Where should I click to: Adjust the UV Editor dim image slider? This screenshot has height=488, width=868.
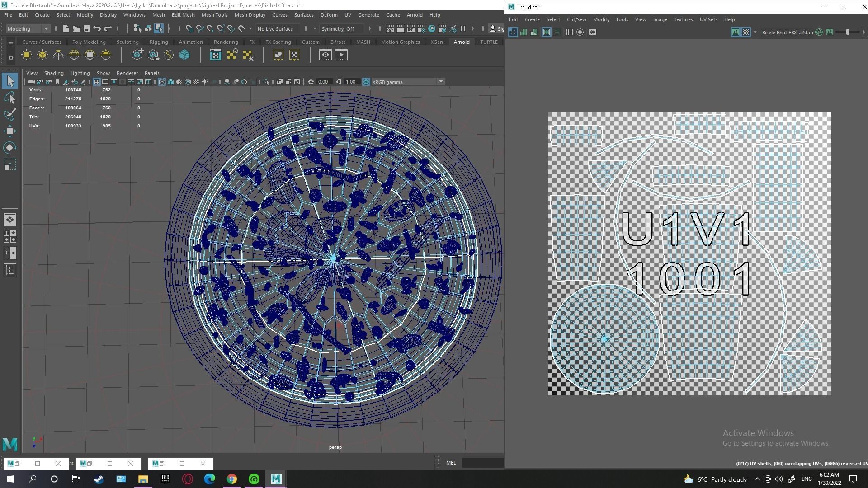point(847,32)
